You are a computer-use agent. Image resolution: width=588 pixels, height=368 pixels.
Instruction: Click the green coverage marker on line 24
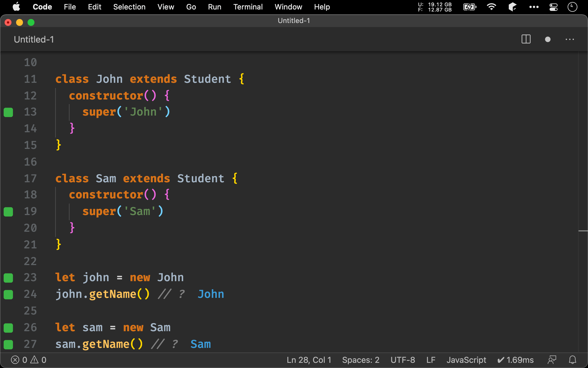click(8, 294)
